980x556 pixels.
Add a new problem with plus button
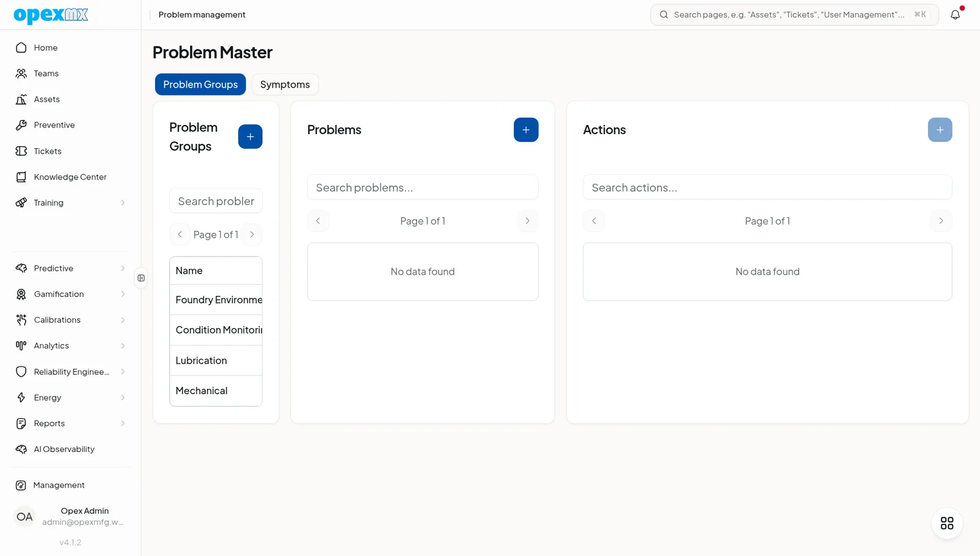(526, 130)
